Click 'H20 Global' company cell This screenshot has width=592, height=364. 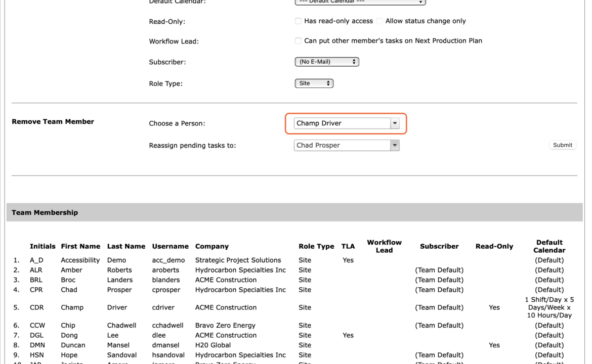pos(213,345)
